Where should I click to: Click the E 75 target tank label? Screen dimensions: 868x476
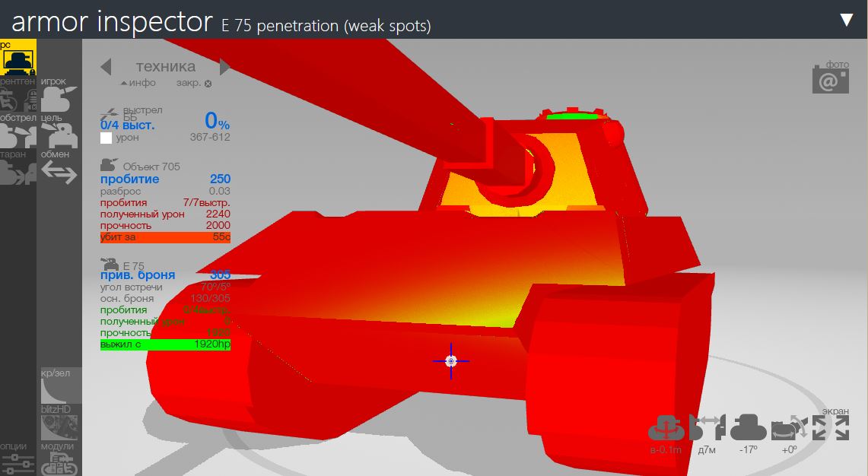(122, 265)
